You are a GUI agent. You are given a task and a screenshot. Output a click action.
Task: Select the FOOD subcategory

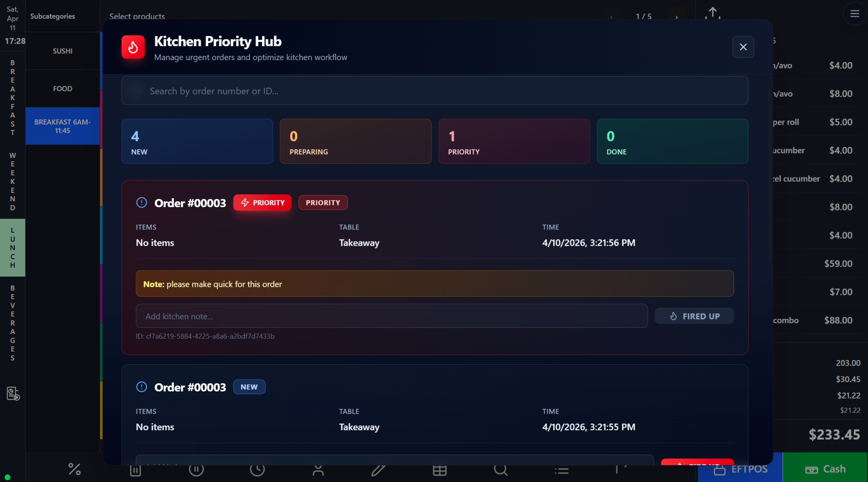pyautogui.click(x=63, y=89)
